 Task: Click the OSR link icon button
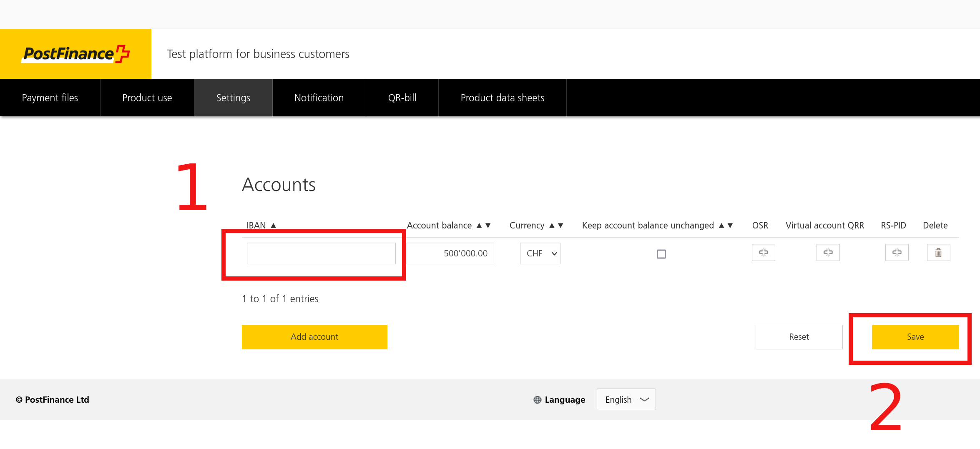click(x=763, y=253)
